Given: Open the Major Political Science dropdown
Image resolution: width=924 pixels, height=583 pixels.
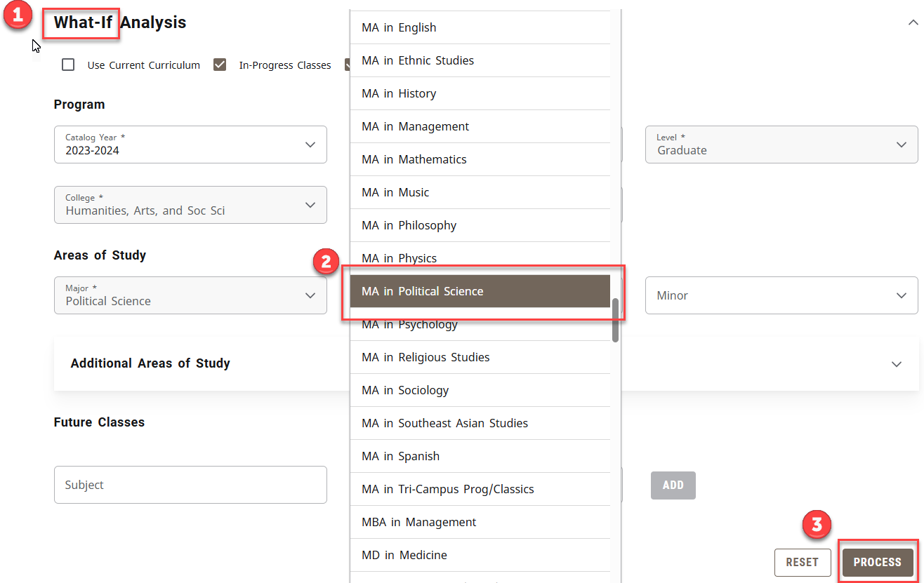Looking at the screenshot, I should 190,295.
